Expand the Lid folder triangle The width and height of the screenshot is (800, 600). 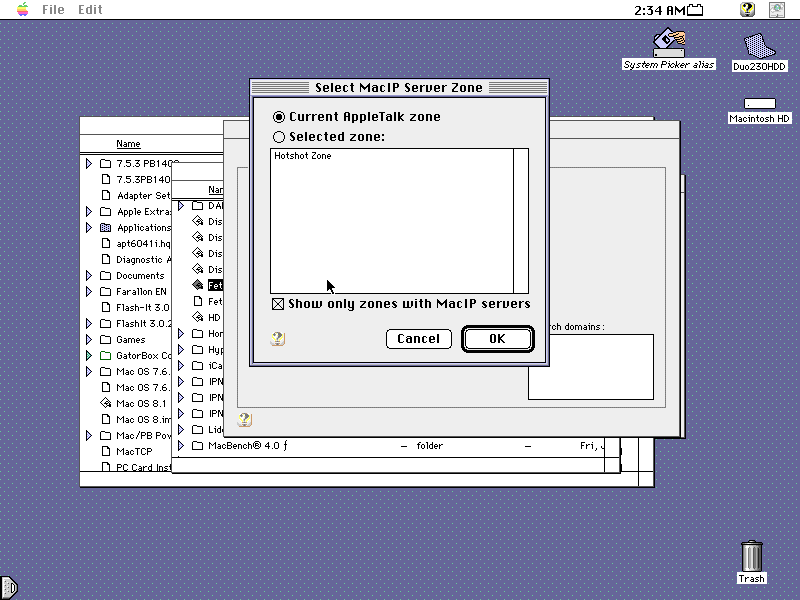pyautogui.click(x=181, y=429)
